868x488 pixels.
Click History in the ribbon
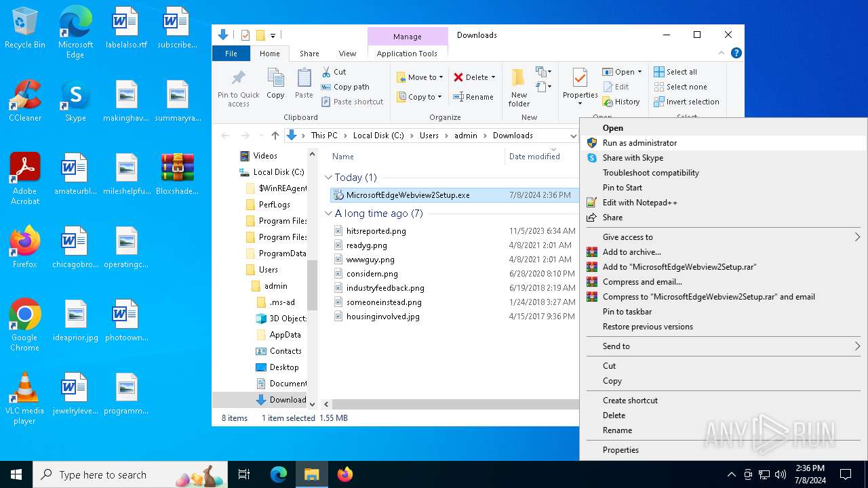tap(621, 102)
